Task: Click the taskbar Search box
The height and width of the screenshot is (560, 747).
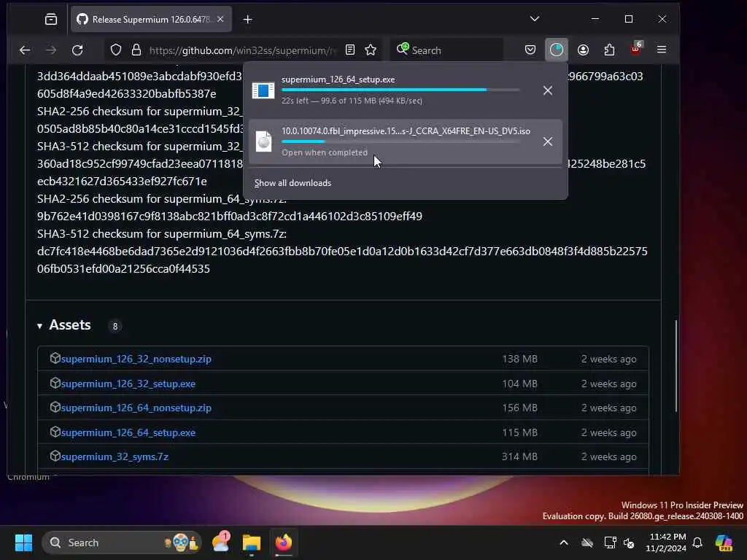Action: (122, 542)
